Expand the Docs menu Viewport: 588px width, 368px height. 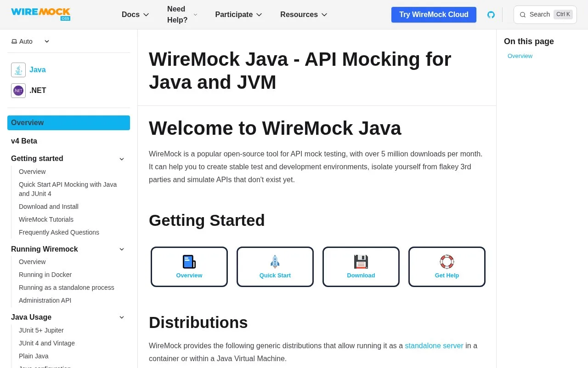135,15
